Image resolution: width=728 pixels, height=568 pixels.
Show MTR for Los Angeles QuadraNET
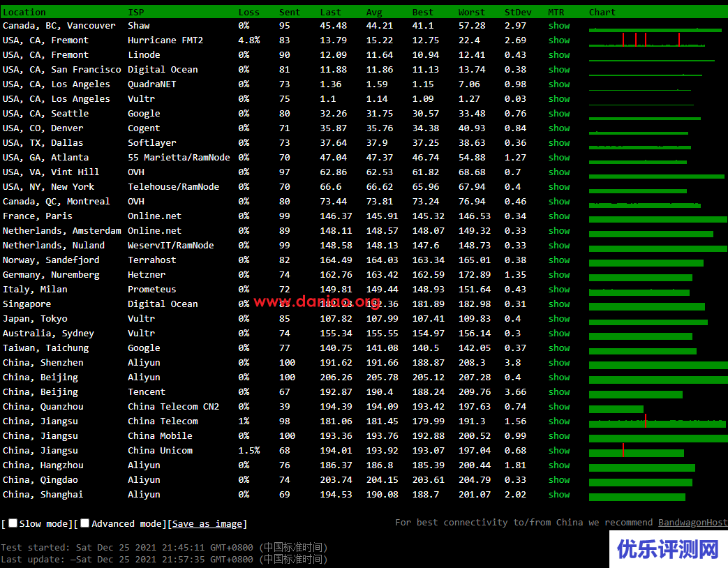point(559,84)
